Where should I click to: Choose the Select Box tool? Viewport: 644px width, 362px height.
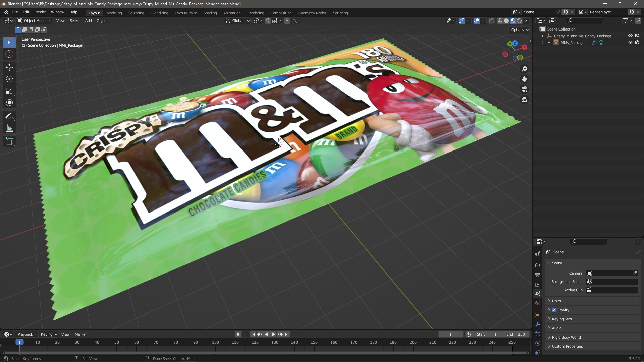coord(9,42)
